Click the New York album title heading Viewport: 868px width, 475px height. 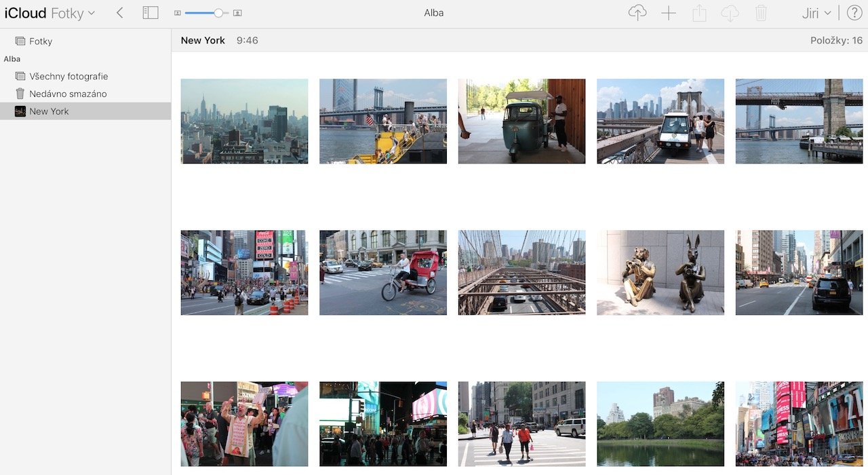pos(203,41)
